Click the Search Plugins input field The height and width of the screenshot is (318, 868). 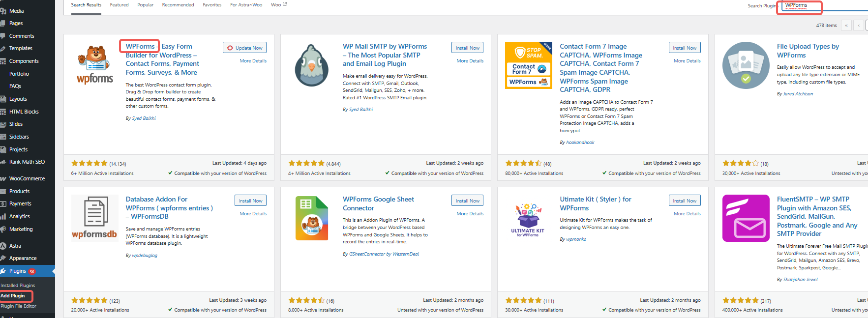coord(826,6)
